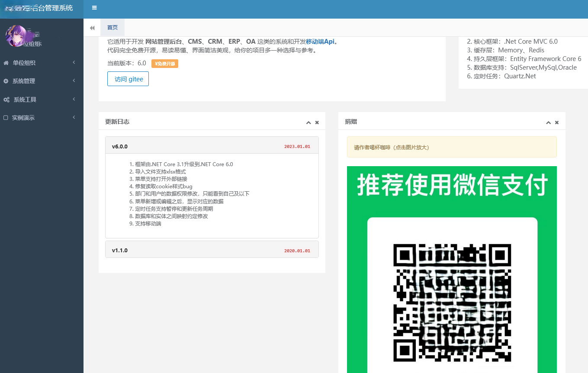
Task: Expand the v1.1.0 changelog section
Action: 212,249
